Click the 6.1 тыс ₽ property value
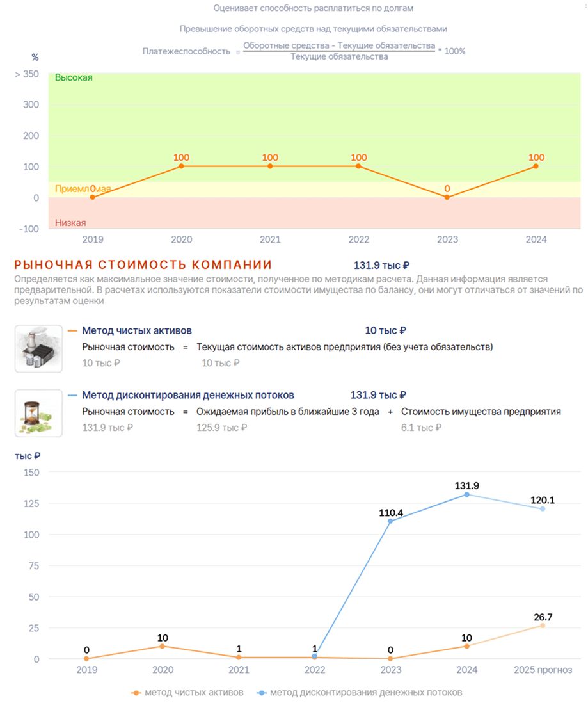 421,428
